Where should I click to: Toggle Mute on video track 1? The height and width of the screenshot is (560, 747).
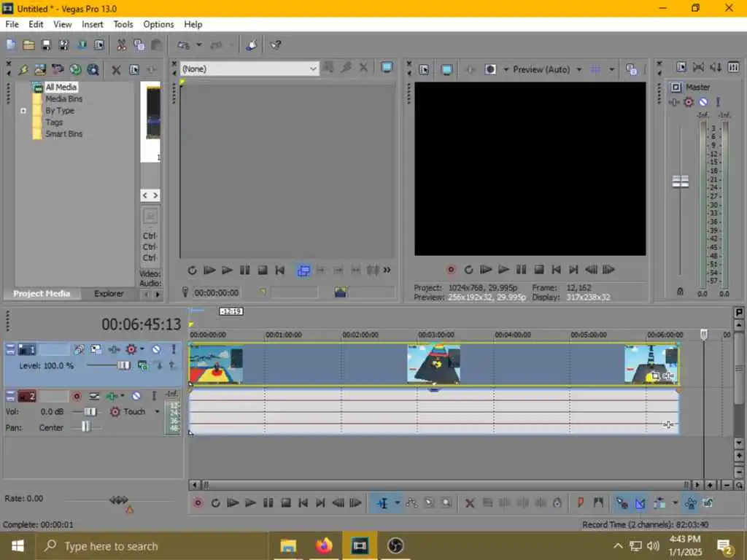coord(156,349)
